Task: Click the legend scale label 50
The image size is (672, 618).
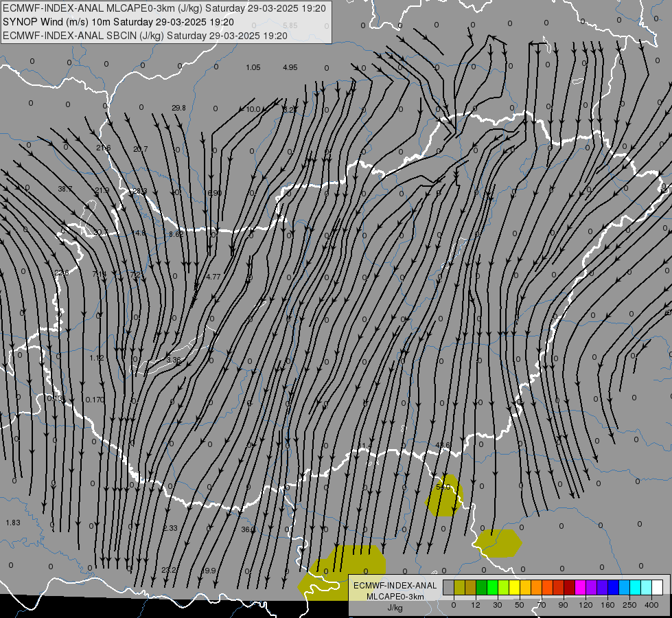Action: (x=520, y=605)
